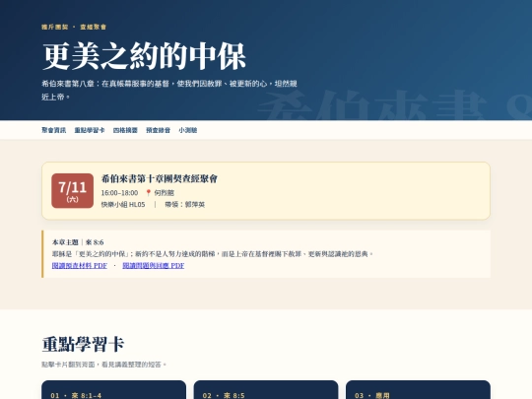The height and width of the screenshot is (399, 532).
Task: Go to 重點學習卡 in the navigation bar
Action: point(90,130)
